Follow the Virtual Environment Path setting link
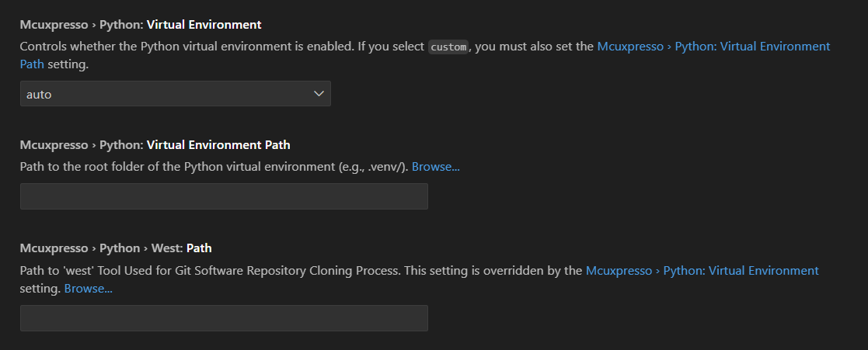 coord(713,47)
